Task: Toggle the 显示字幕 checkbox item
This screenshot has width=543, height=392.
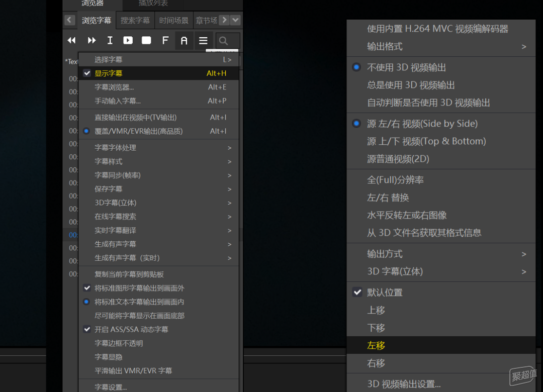Action: (x=108, y=73)
